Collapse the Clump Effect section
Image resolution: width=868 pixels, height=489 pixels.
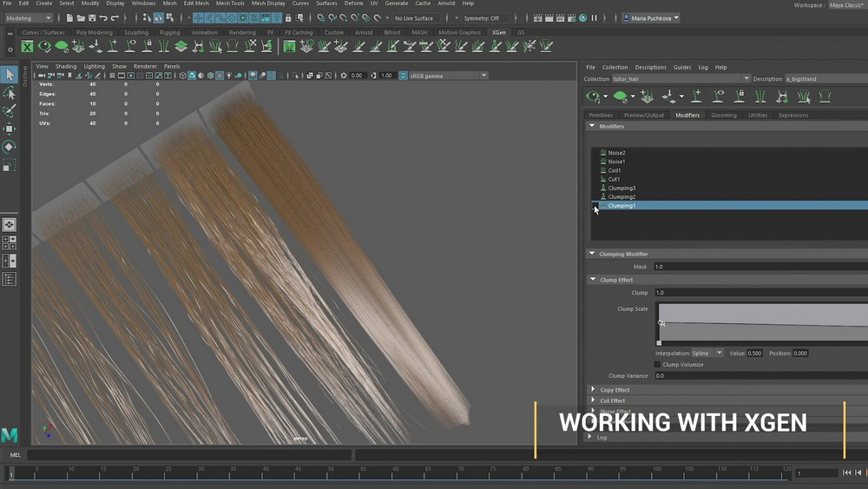click(593, 280)
